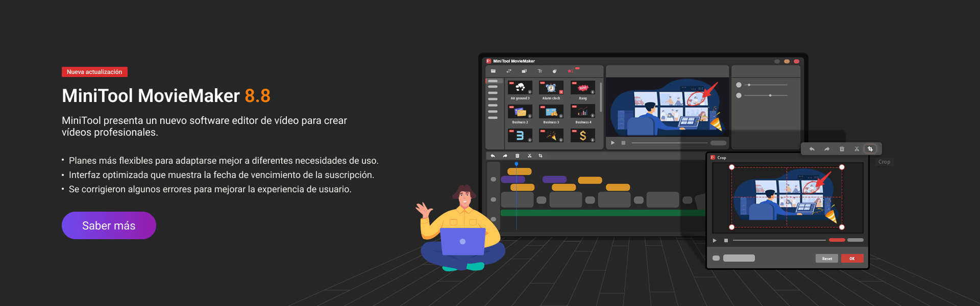
Task: Open the Transition tab icon
Action: pos(509,71)
